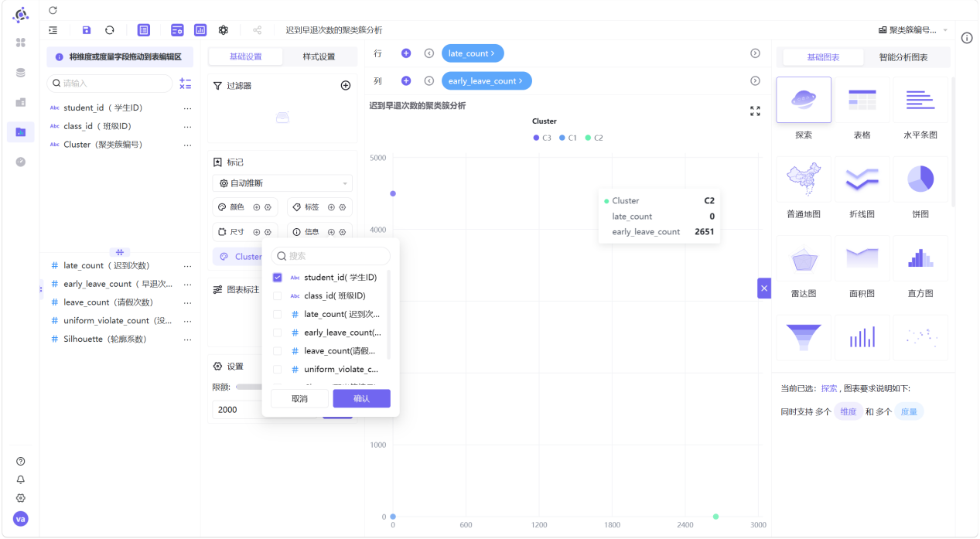Click the user avatar 'va'
Image resolution: width=980 pixels, height=539 pixels.
tap(21, 519)
